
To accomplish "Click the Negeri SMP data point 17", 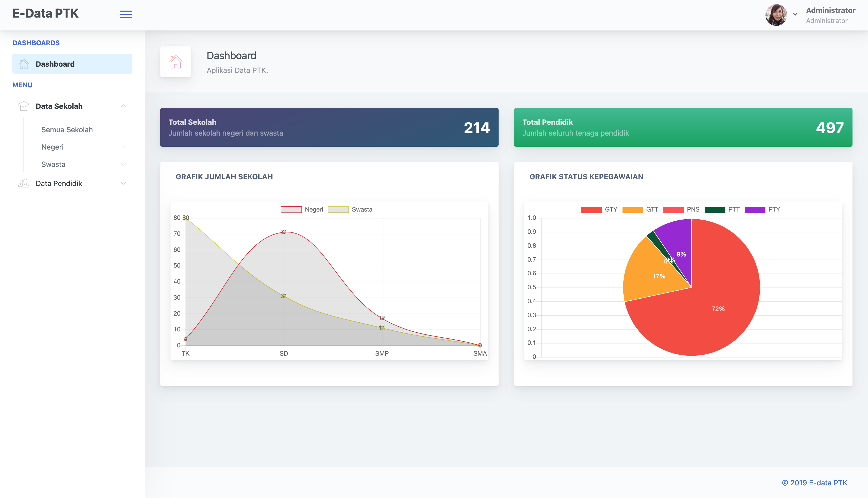I will pyautogui.click(x=382, y=318).
